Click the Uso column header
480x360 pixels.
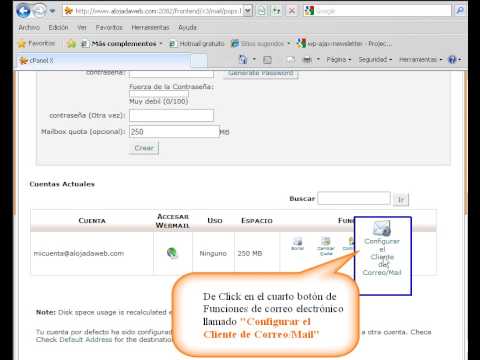pyautogui.click(x=215, y=220)
